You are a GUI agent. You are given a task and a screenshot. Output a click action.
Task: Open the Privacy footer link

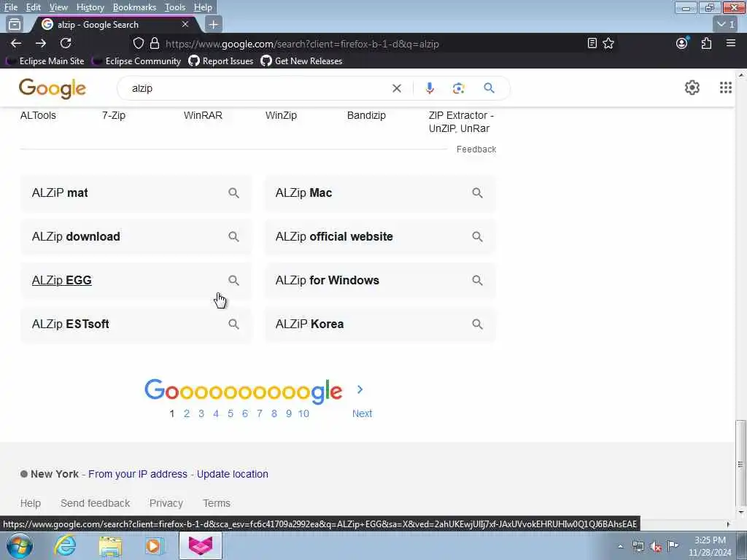166,503
